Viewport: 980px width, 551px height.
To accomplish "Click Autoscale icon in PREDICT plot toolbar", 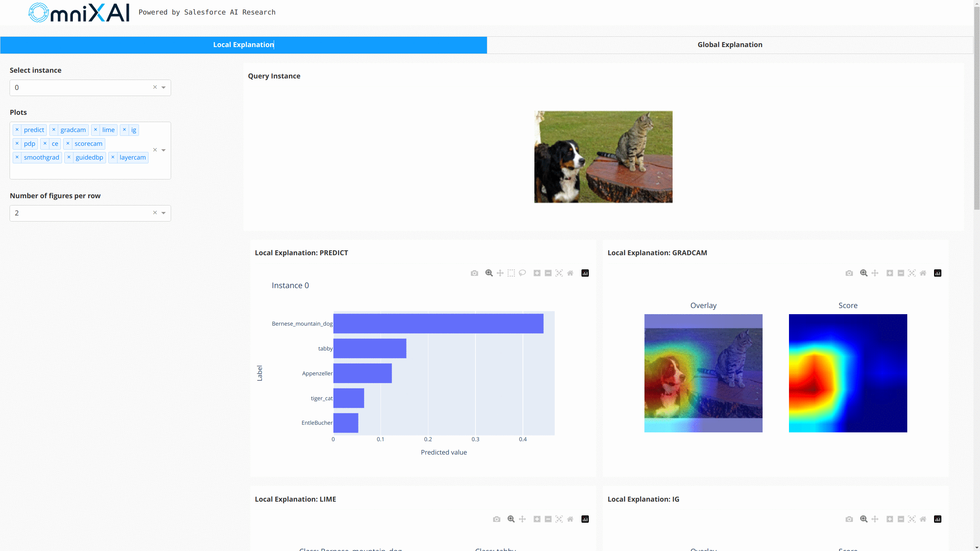I will (559, 273).
